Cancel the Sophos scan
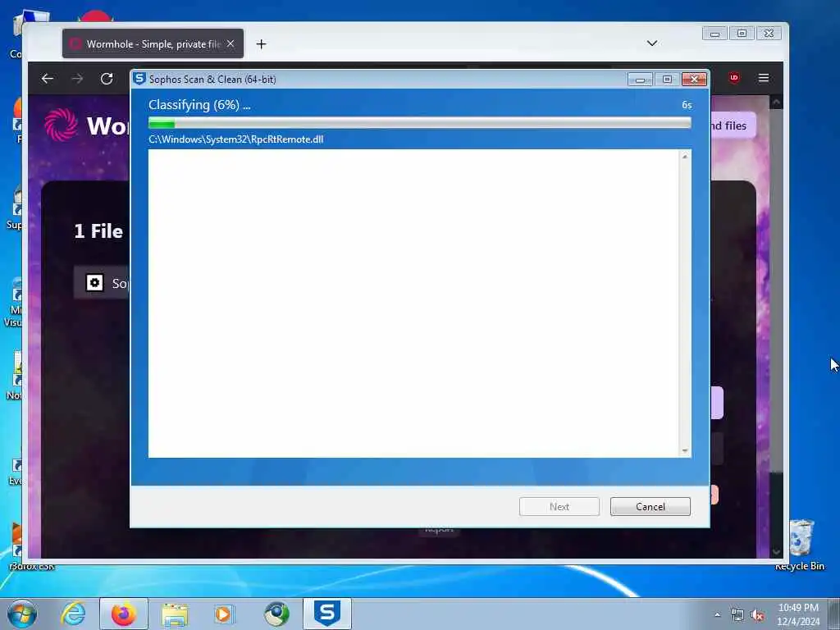This screenshot has height=630, width=840. [650, 506]
